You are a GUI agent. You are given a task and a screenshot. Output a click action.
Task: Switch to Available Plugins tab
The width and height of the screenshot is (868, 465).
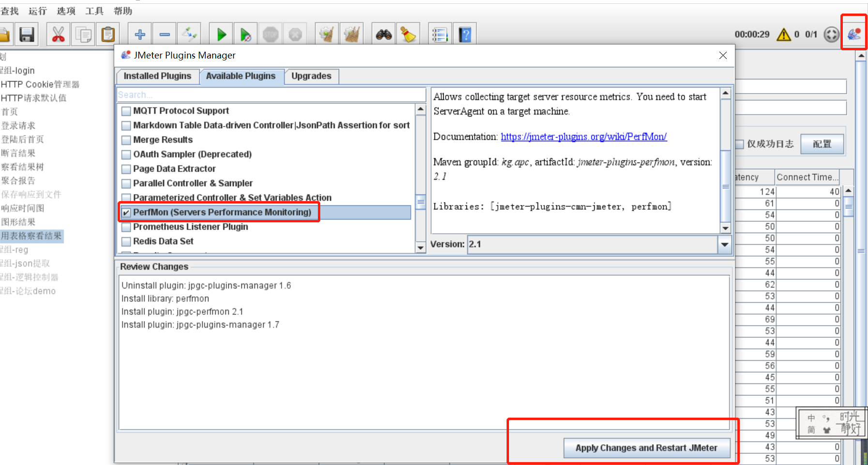click(x=240, y=76)
